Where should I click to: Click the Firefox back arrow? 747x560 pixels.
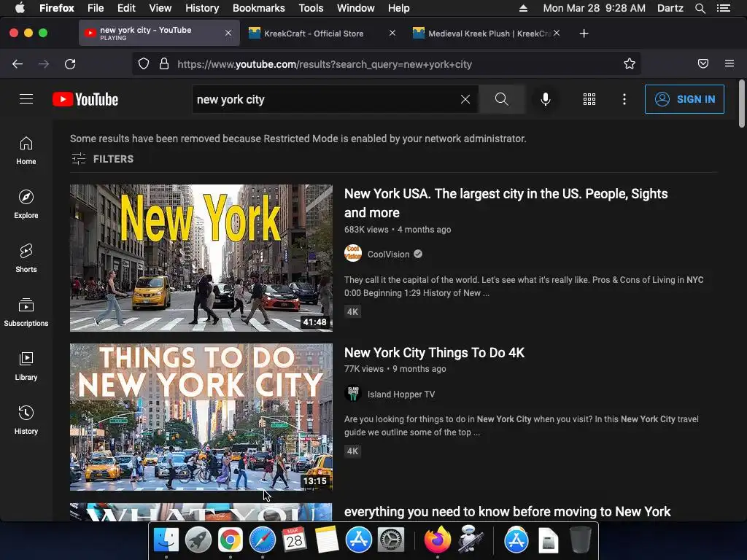point(18,64)
